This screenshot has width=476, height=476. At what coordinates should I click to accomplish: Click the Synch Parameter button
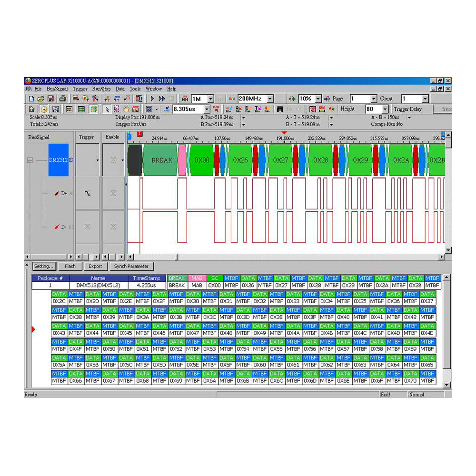coord(131,266)
